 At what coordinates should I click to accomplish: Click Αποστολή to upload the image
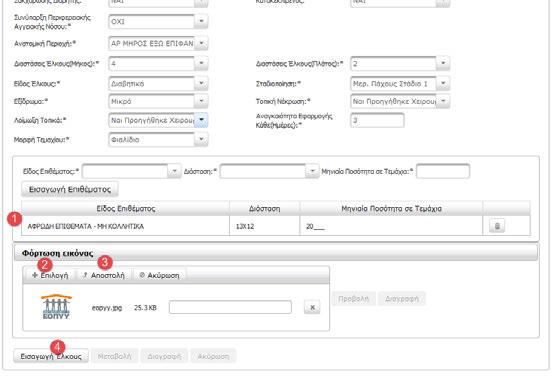[x=104, y=275]
